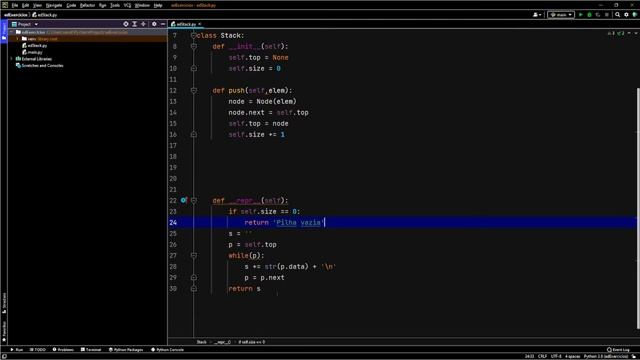Viewport: 640px width, 360px height.
Task: Click the inspections warnings indicator widget
Action: [x=616, y=33]
